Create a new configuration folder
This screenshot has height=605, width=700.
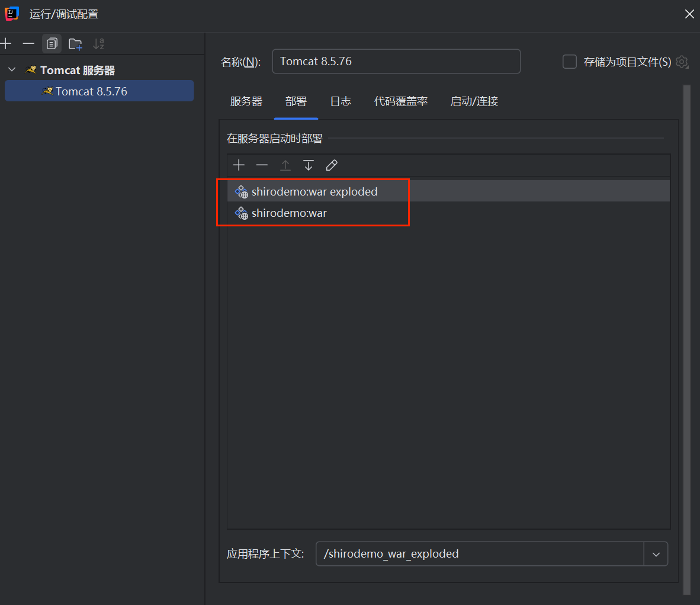[75, 44]
